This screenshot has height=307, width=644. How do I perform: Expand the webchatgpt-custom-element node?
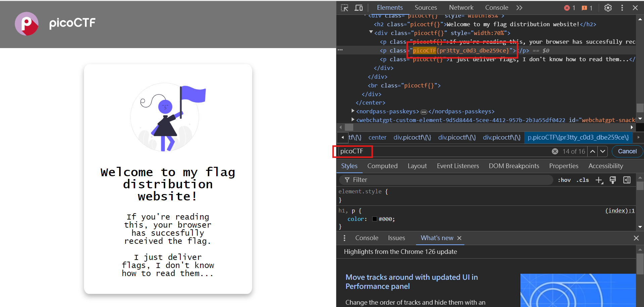353,120
